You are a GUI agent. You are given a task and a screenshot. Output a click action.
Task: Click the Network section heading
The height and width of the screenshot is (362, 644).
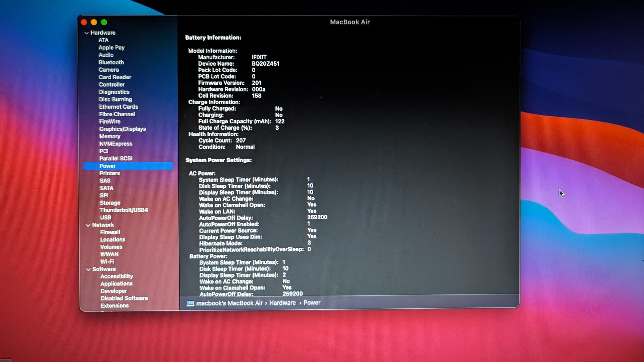tap(103, 225)
